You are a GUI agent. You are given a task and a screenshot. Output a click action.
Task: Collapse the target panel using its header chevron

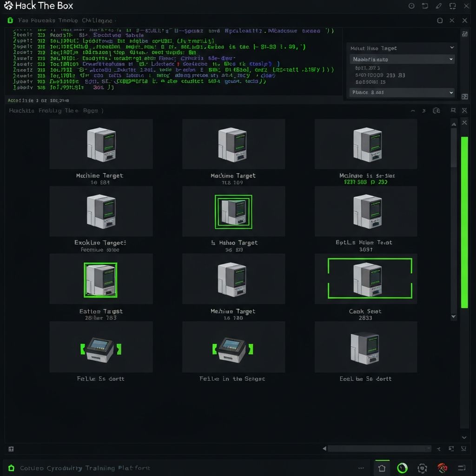pos(452,48)
